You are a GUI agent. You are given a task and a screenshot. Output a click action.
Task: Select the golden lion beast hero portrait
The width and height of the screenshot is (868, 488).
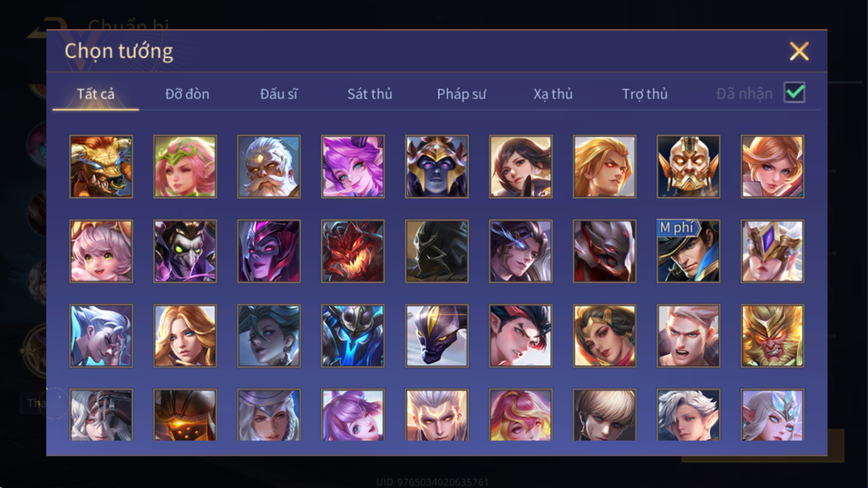101,167
